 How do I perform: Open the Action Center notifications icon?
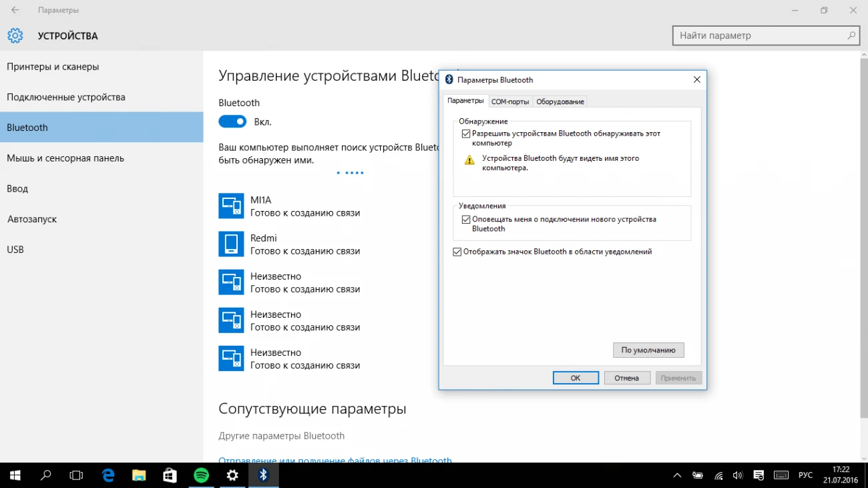tap(758, 475)
